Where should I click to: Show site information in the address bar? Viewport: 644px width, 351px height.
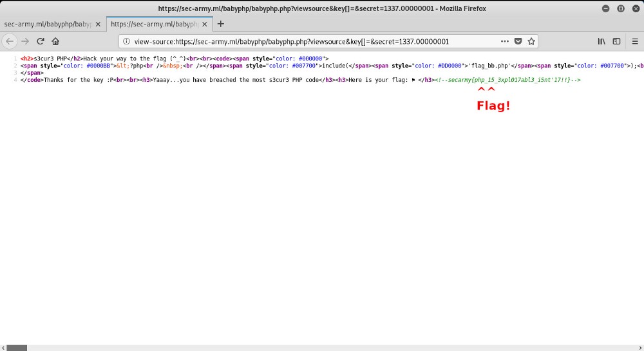point(127,41)
